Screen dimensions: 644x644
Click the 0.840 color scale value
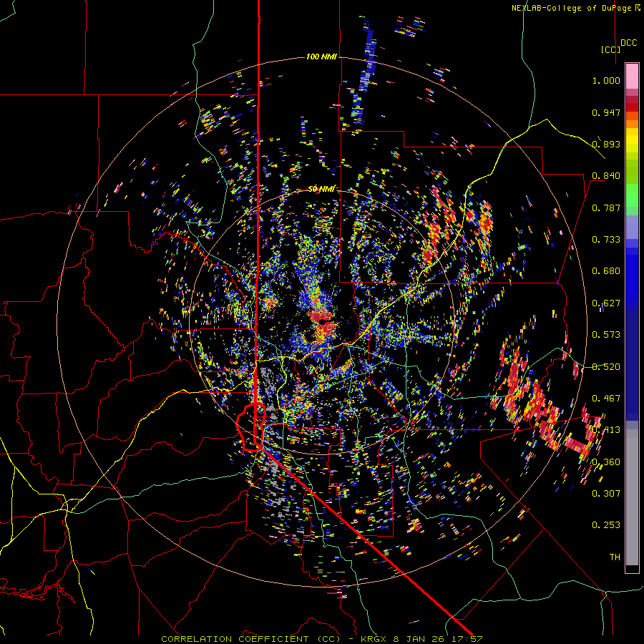pos(606,176)
